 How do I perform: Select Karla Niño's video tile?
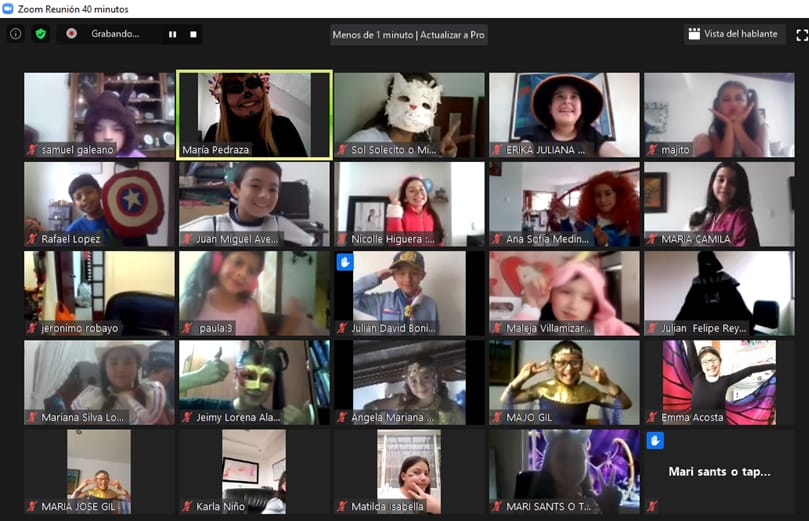(254, 470)
